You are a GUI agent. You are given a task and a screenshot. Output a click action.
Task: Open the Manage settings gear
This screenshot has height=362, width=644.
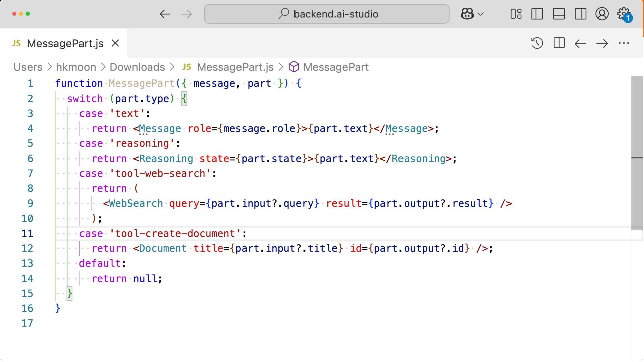click(x=623, y=14)
